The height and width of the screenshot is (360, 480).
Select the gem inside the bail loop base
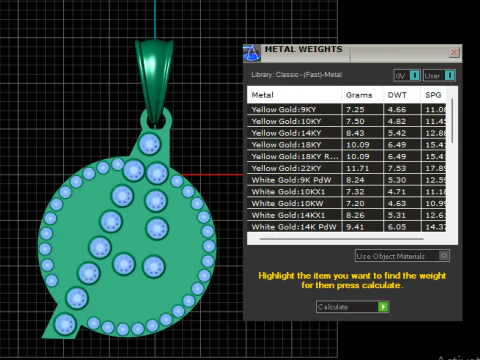[x=150, y=144]
